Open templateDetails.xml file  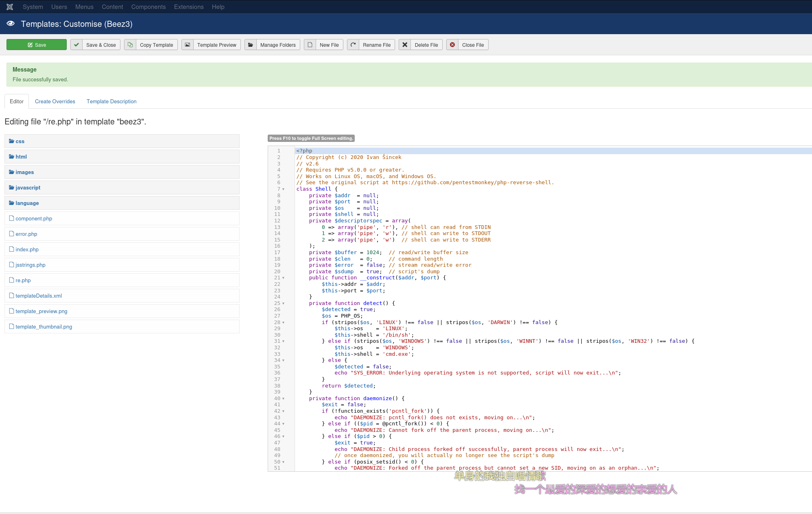[x=39, y=296]
